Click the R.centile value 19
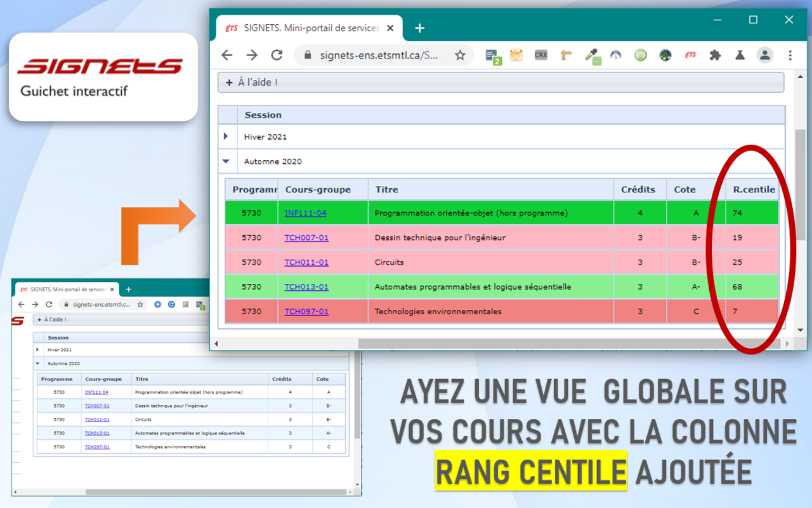812x508 pixels. pyautogui.click(x=737, y=237)
